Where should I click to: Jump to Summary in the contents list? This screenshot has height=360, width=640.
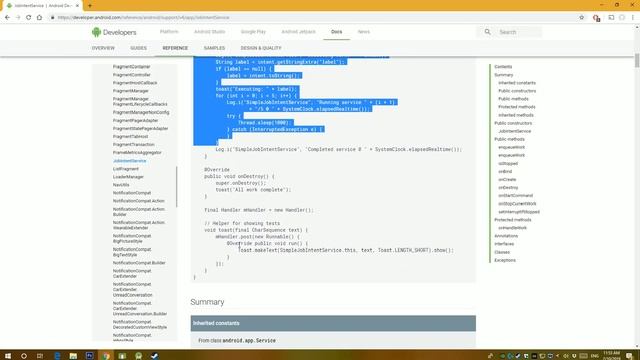click(x=504, y=75)
